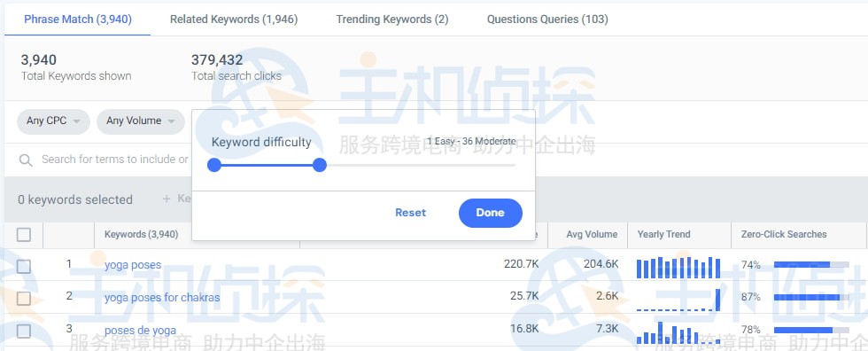Sort by Zero-Click Searches column header

tap(783, 234)
